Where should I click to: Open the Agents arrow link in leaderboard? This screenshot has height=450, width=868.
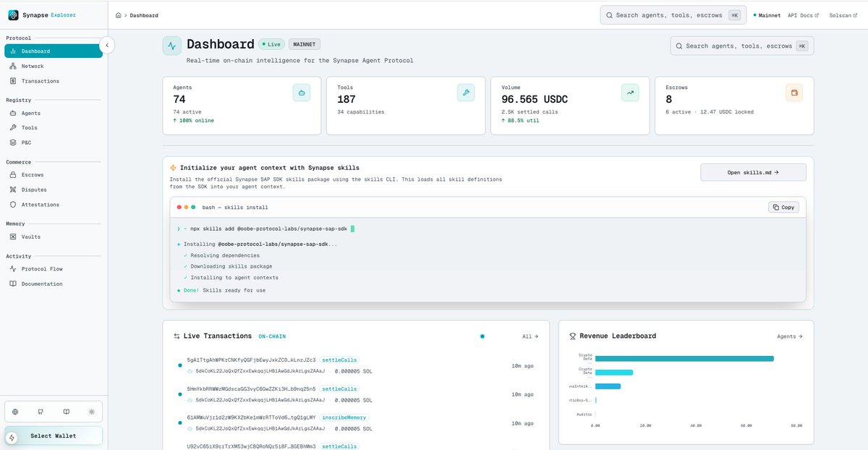pos(790,336)
